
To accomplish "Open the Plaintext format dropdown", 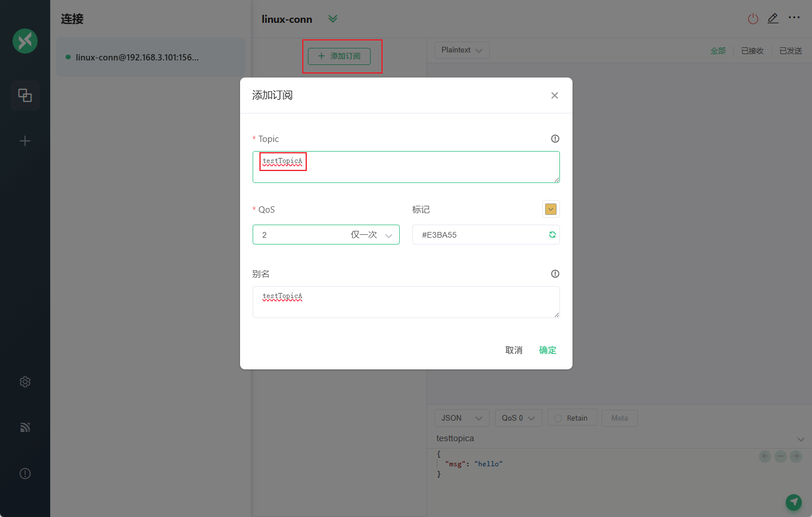I will point(461,50).
